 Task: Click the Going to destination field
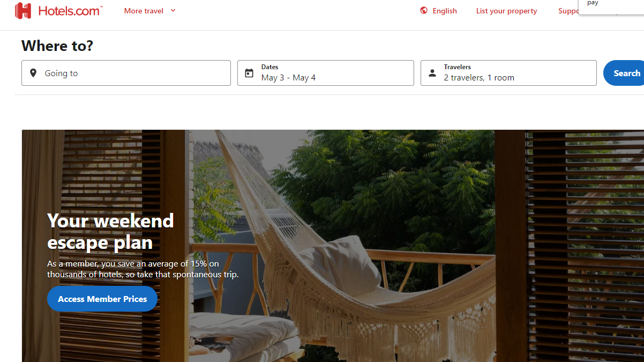126,73
